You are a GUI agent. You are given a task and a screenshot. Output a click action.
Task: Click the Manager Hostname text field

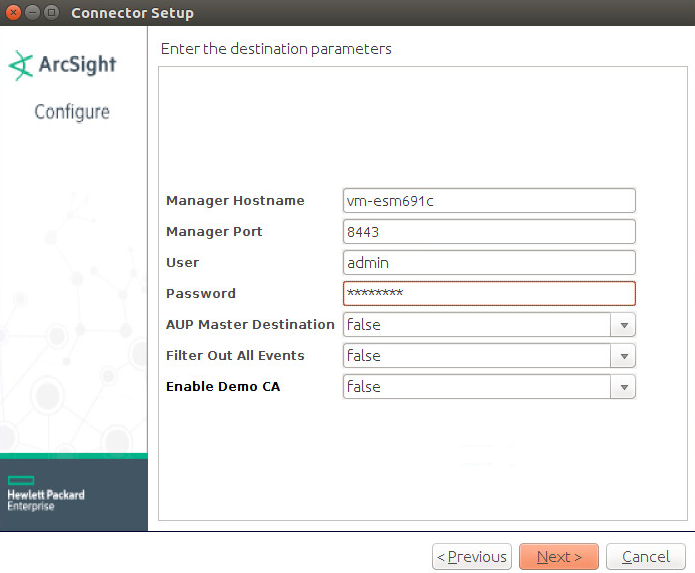point(488,201)
